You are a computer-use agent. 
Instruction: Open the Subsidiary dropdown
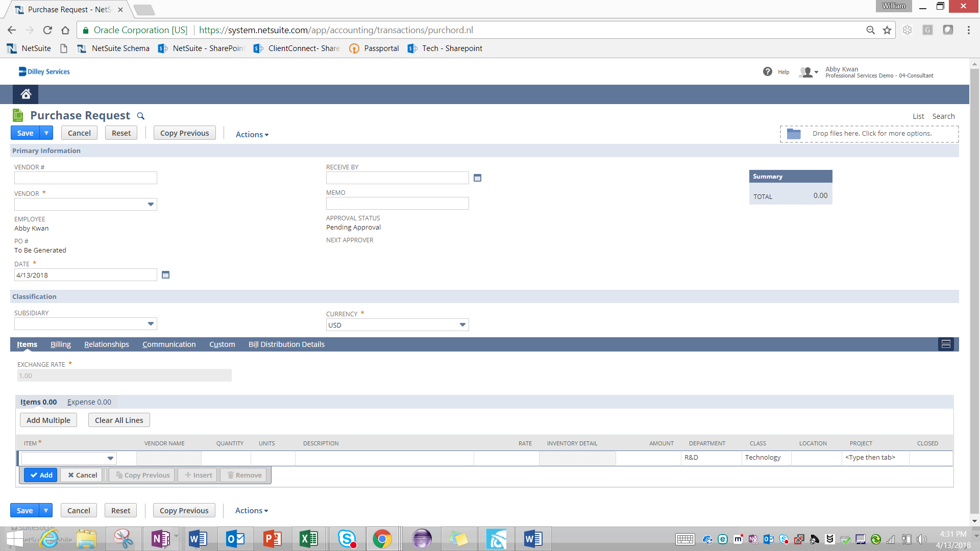[x=151, y=323]
